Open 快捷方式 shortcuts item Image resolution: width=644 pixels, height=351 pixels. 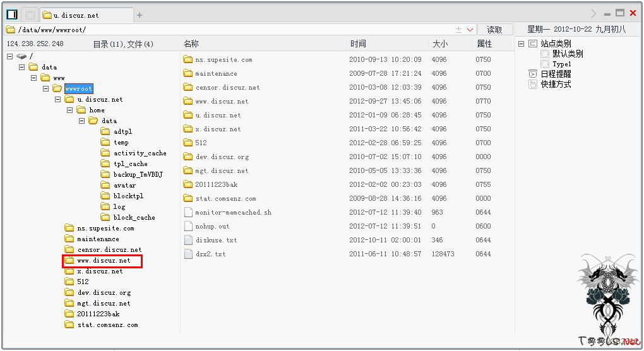tap(556, 84)
